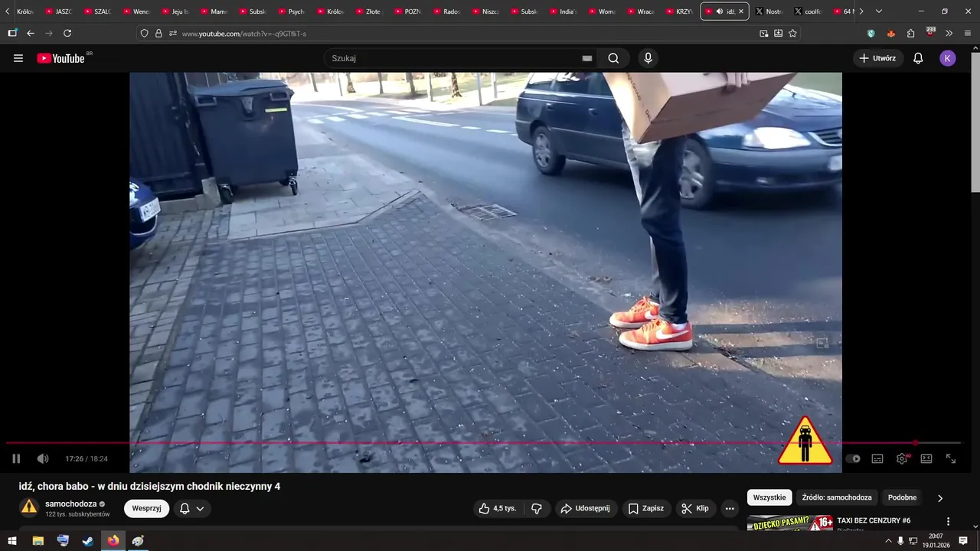The image size is (980, 551).
Task: Open the list all tabs dropdown
Action: pyautogui.click(x=879, y=11)
